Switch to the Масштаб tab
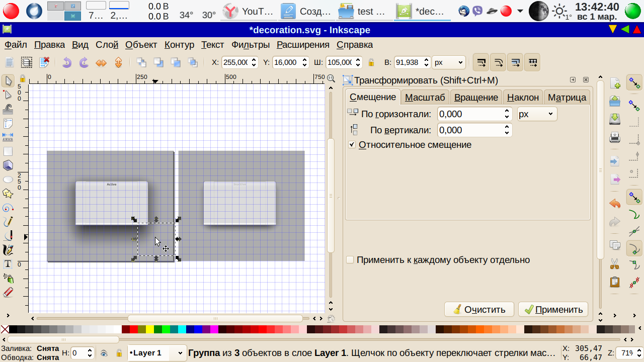Image resolution: width=644 pixels, height=362 pixels. [425, 97]
